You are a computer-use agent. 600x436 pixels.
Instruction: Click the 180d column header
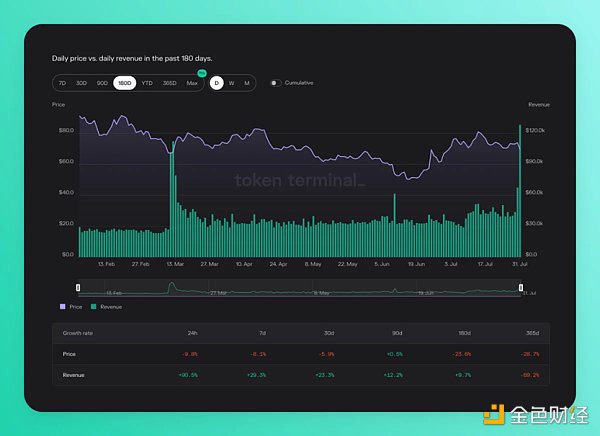465,333
